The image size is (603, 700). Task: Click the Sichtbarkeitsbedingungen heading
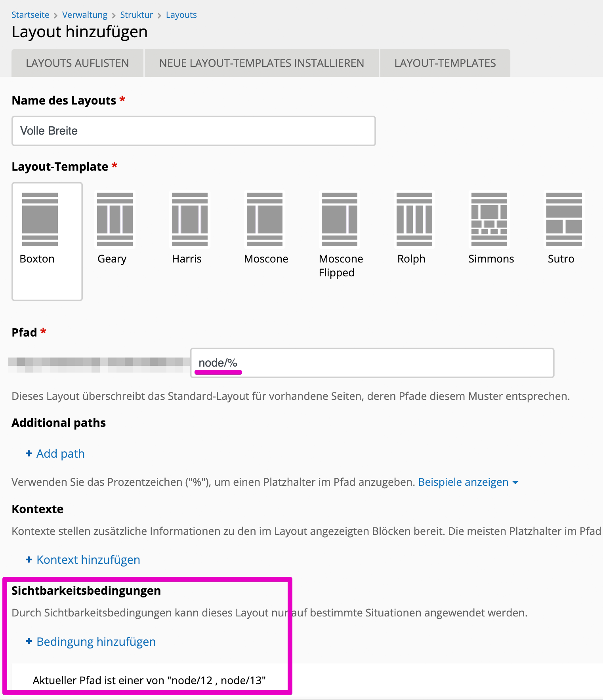[86, 591]
